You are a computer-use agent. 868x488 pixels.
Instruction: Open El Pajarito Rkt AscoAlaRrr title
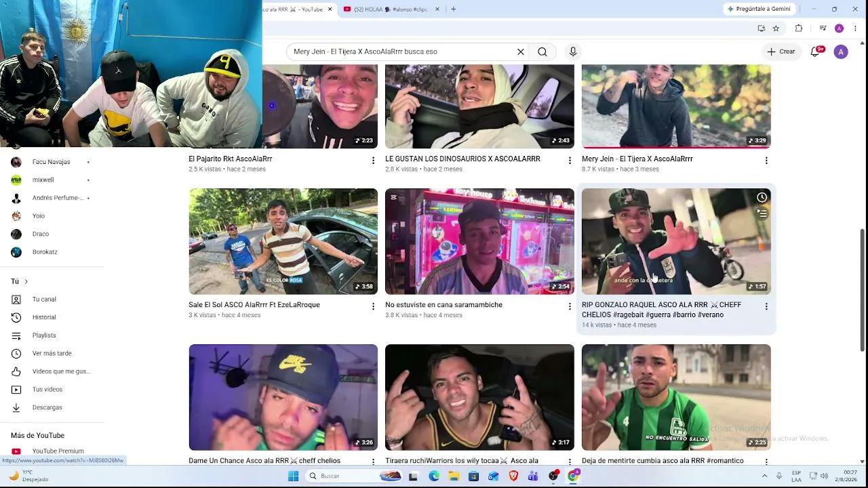coord(231,159)
